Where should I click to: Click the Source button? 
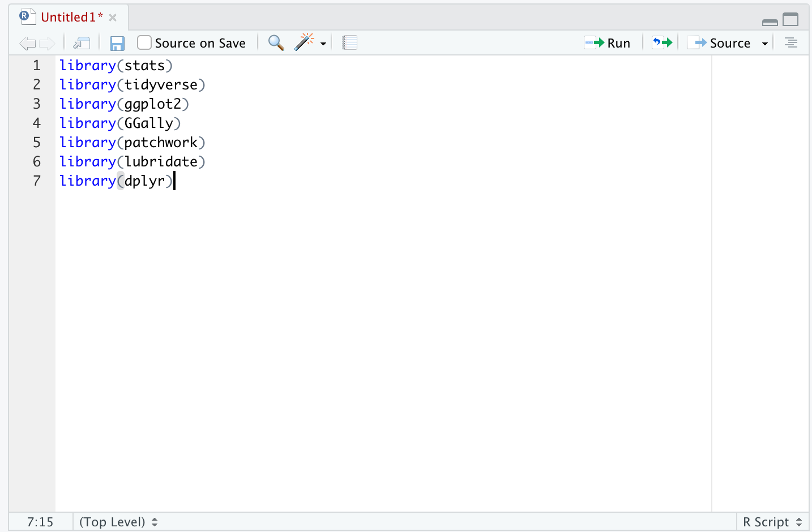pyautogui.click(x=719, y=43)
